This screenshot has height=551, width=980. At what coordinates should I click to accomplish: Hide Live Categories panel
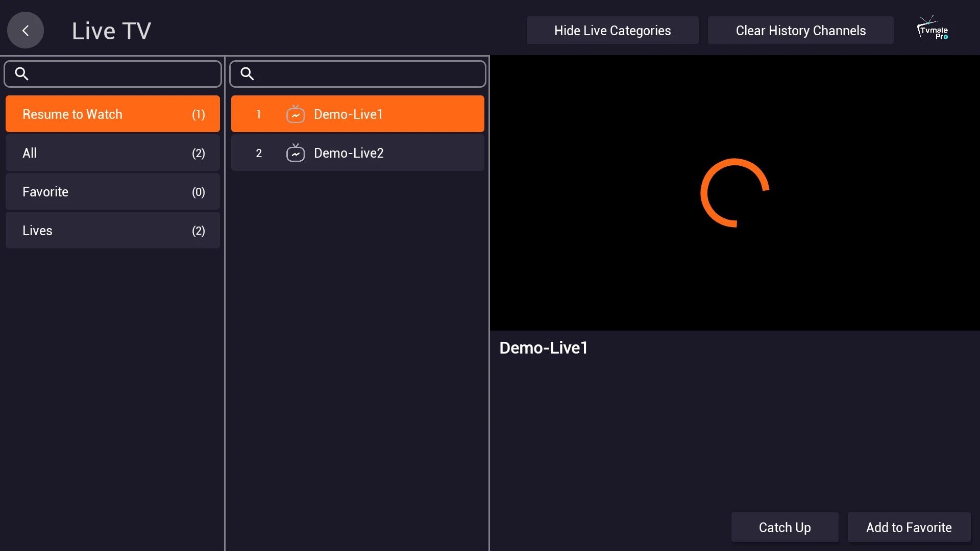pos(612,31)
